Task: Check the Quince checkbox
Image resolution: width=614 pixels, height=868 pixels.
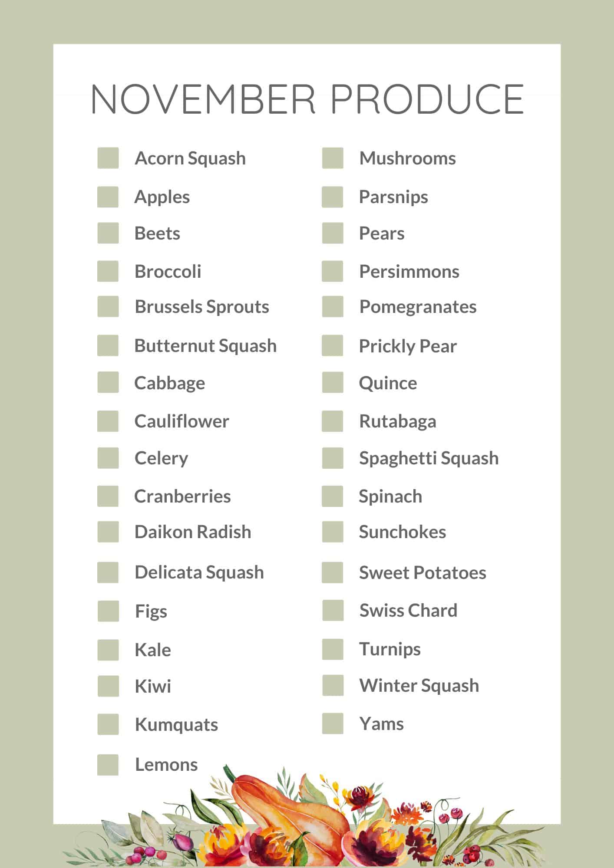Action: point(333,382)
